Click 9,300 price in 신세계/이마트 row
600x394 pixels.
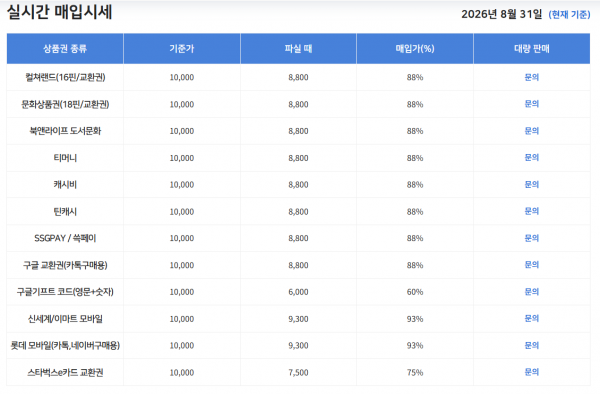point(298,319)
